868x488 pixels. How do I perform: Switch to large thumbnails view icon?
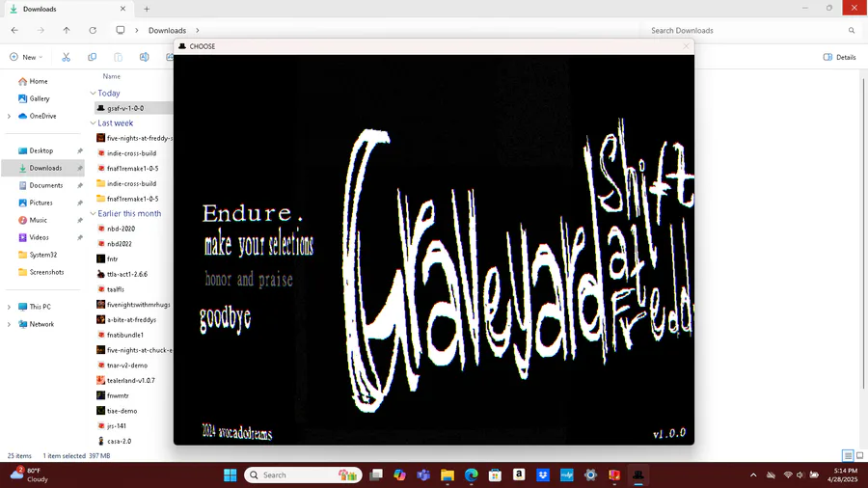[859, 456]
